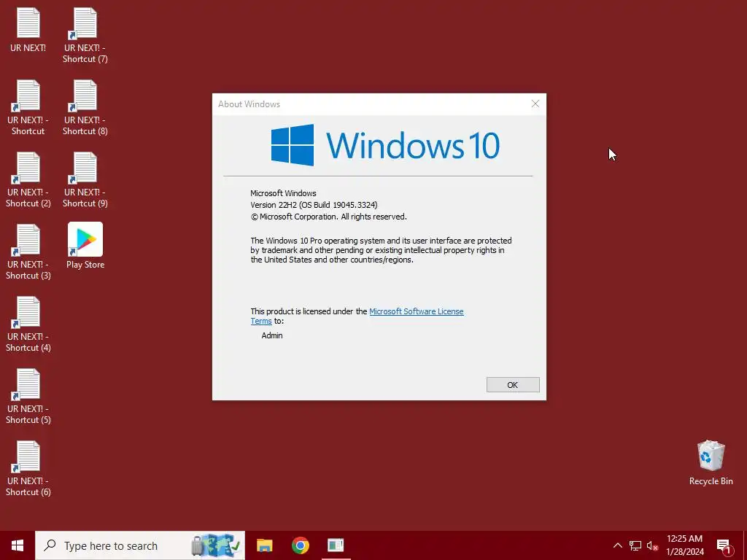Open the clock showing 12:25 AM
Viewport: 747px width, 560px height.
[684, 545]
